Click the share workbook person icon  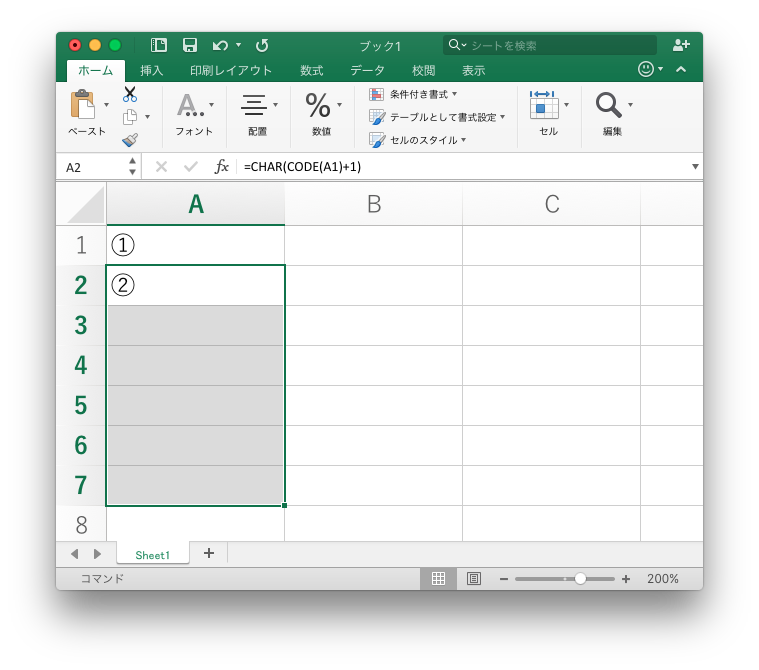point(681,45)
